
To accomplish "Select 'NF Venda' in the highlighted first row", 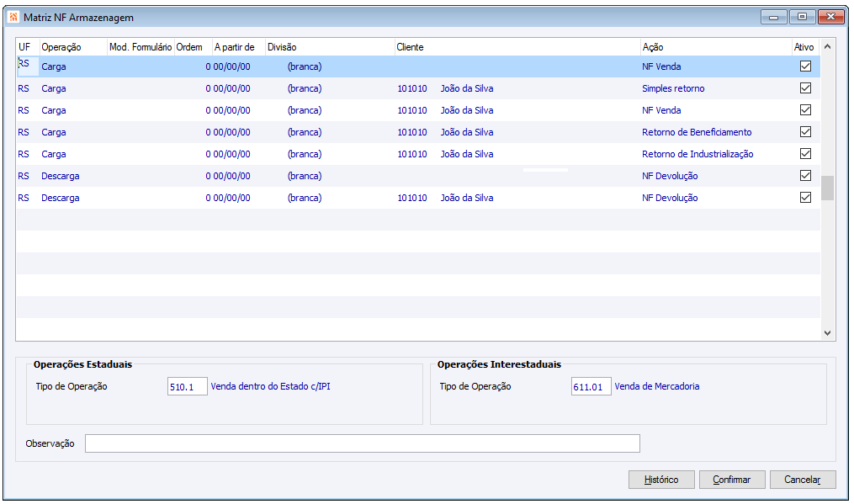I will tap(661, 66).
